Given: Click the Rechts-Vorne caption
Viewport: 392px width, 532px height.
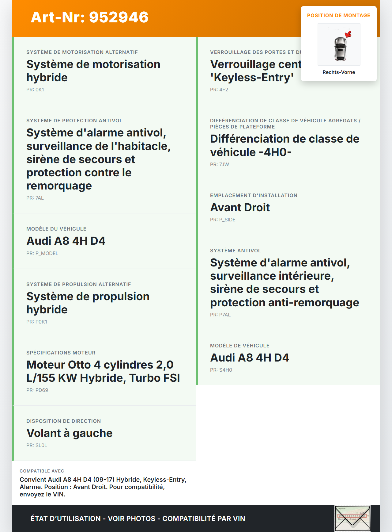Looking at the screenshot, I should pos(338,72).
